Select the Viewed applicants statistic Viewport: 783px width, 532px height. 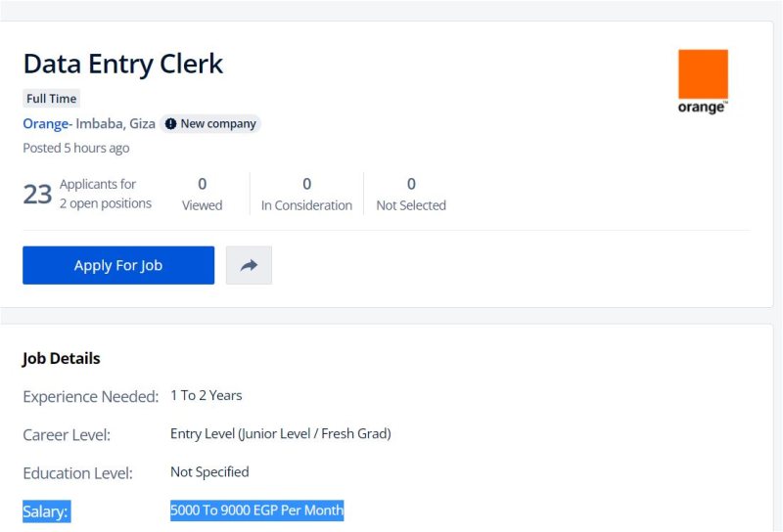point(203,195)
